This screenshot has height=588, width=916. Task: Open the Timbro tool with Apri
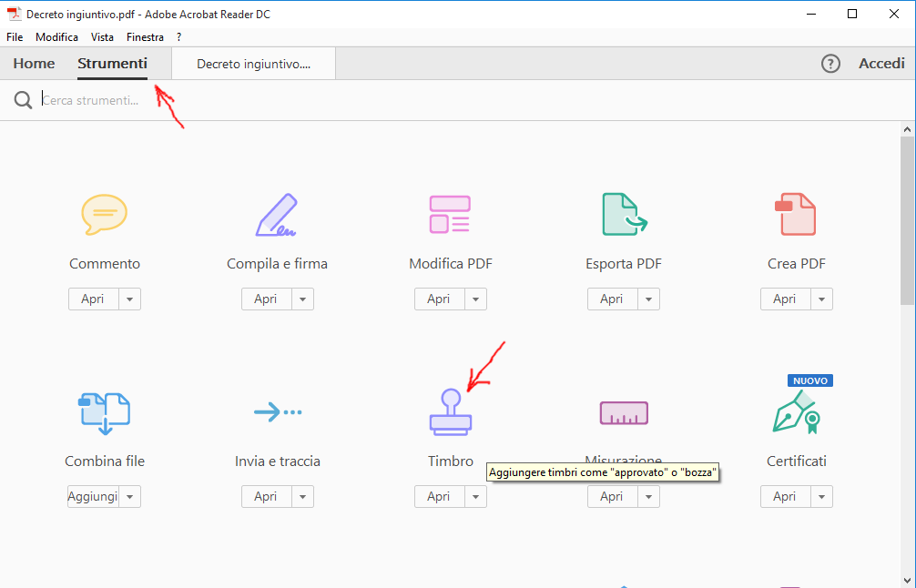tap(439, 496)
